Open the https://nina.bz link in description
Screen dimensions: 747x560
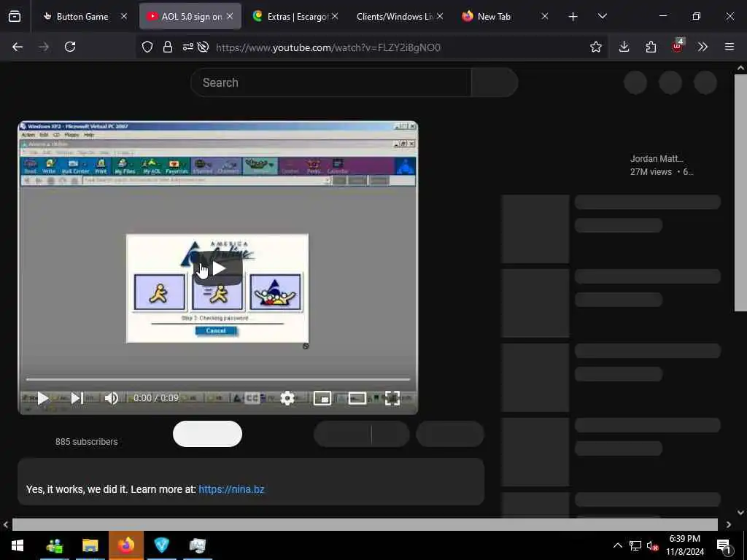pyautogui.click(x=231, y=489)
